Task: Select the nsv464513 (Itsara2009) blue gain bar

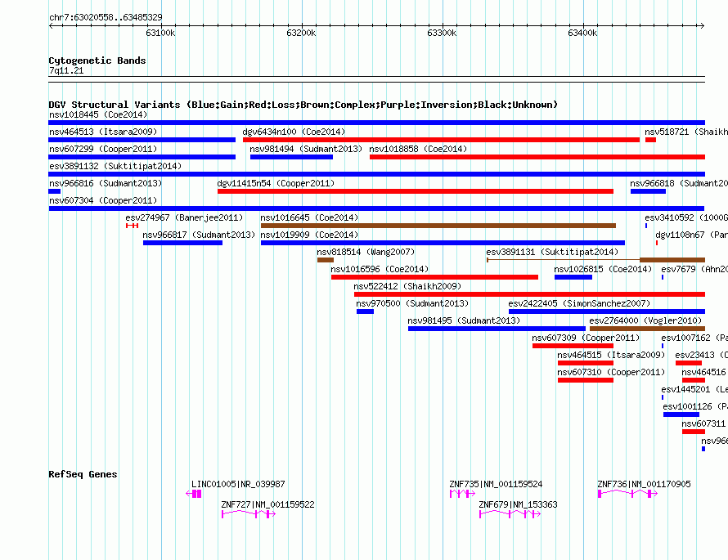Action: [x=142, y=140]
